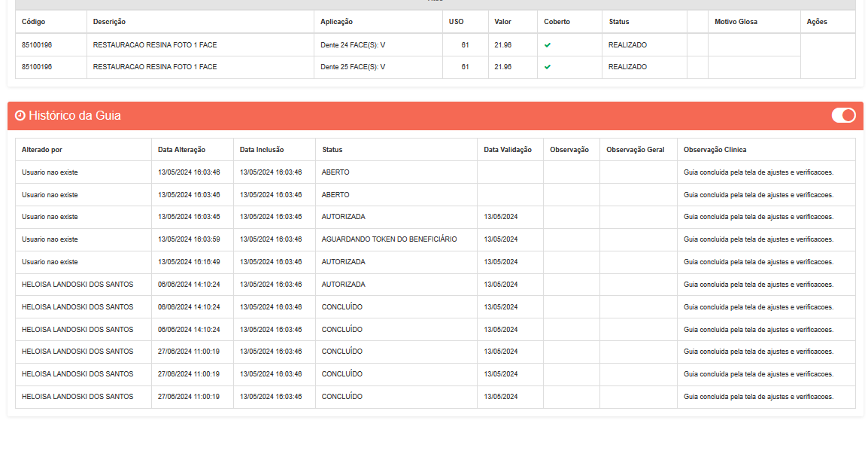Toggle the Histórico da Guia panel switch
The width and height of the screenshot is (868, 457).
pyautogui.click(x=843, y=115)
